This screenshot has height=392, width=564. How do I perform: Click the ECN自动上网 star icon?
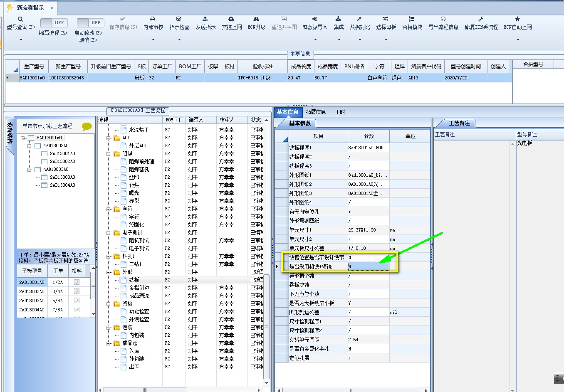tap(517, 19)
